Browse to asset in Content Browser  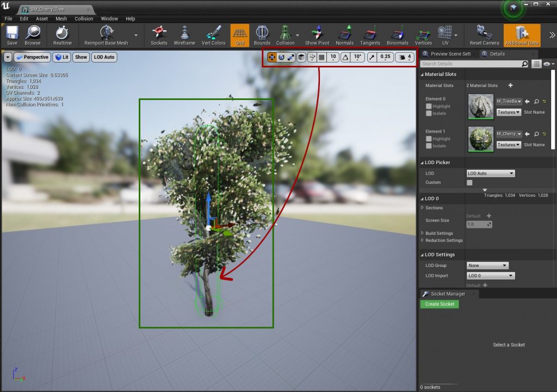pos(33,35)
